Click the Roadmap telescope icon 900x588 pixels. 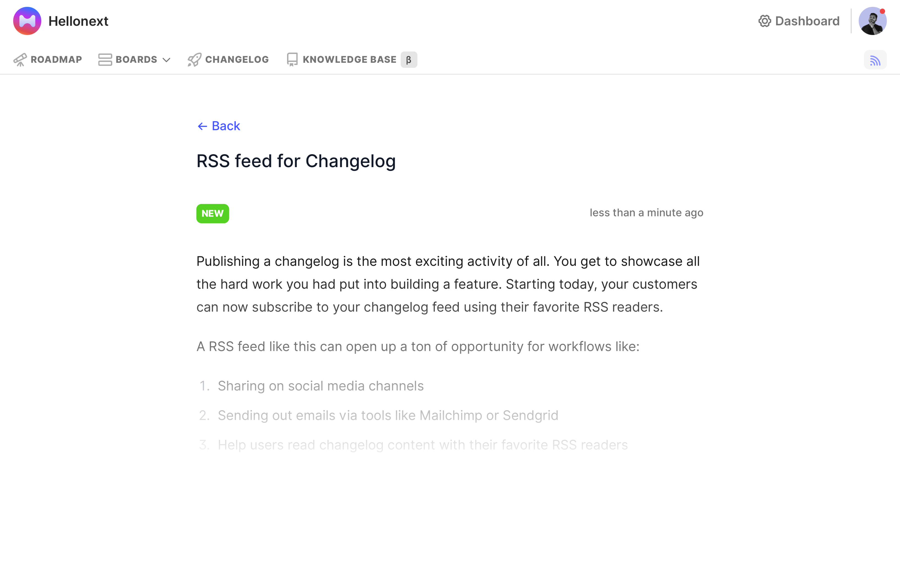(20, 60)
